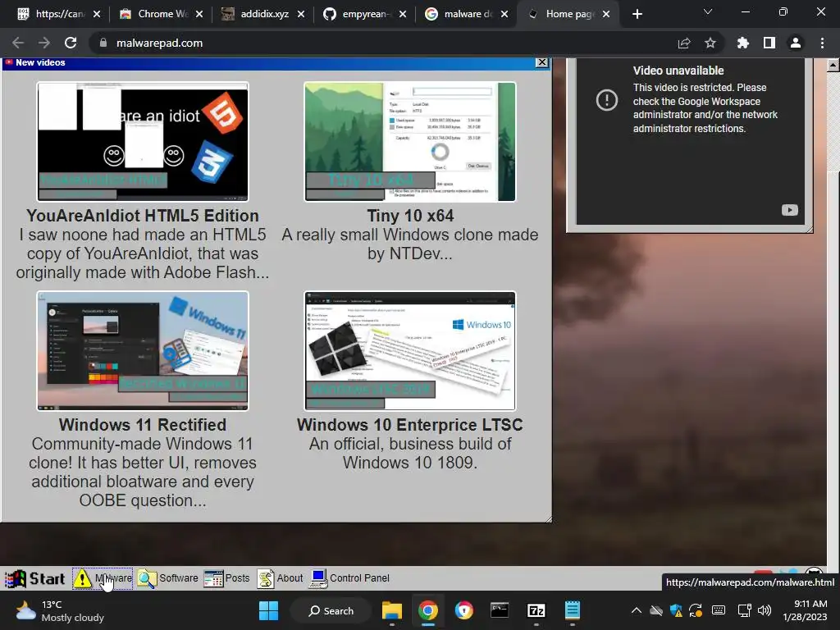Open the volume control tray icon
This screenshot has width=840, height=630.
coord(765,610)
